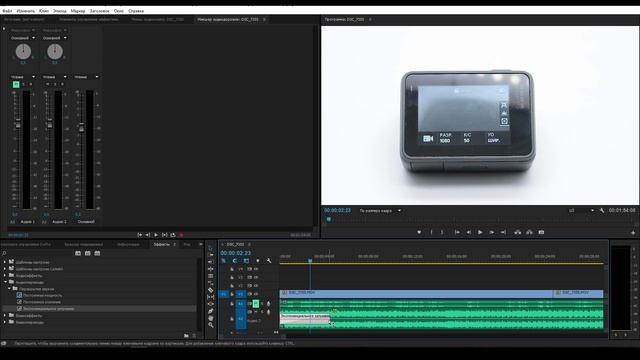The height and width of the screenshot is (360, 640).
Task: Play the sequence in the Program monitor
Action: click(480, 232)
